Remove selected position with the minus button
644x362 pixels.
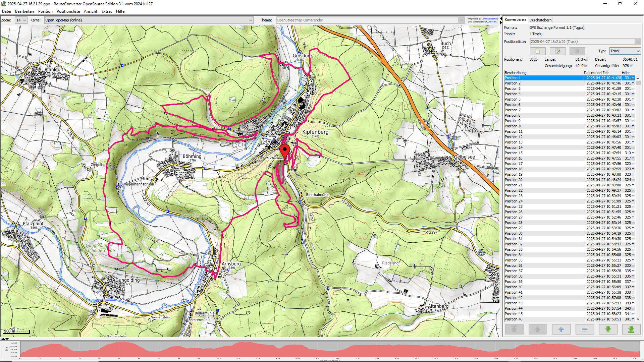(585, 329)
